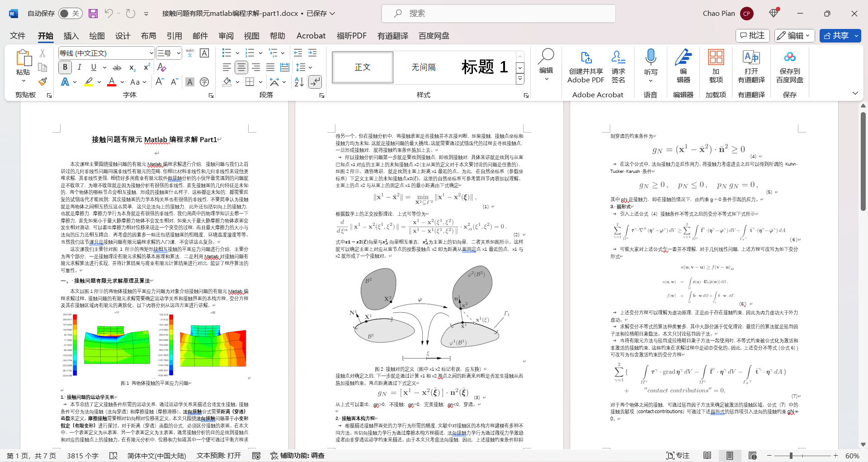Apply superscript formatting

(x=146, y=67)
